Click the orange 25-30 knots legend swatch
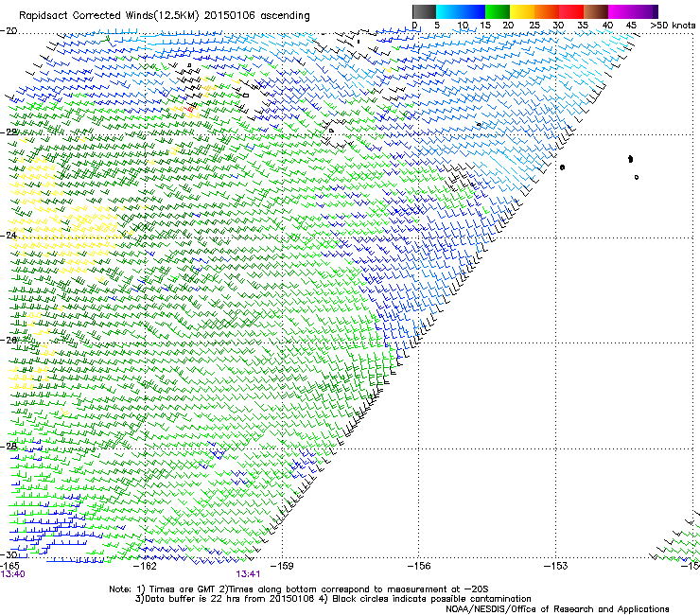 click(x=547, y=11)
